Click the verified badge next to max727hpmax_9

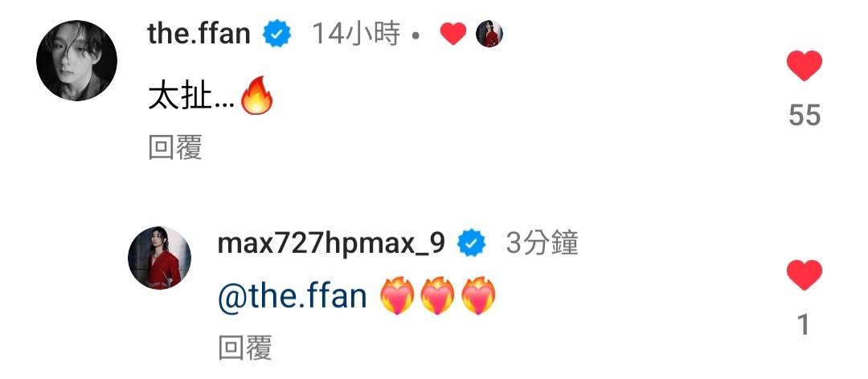click(x=472, y=243)
